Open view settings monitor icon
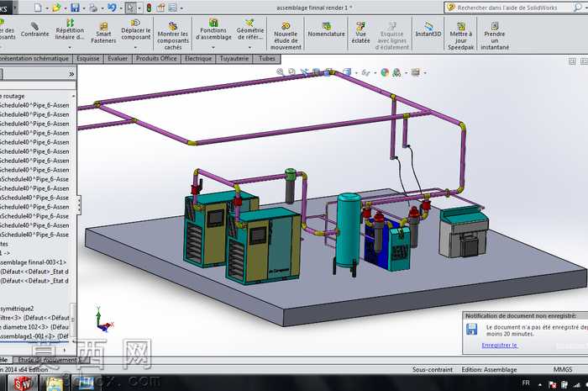 point(415,72)
